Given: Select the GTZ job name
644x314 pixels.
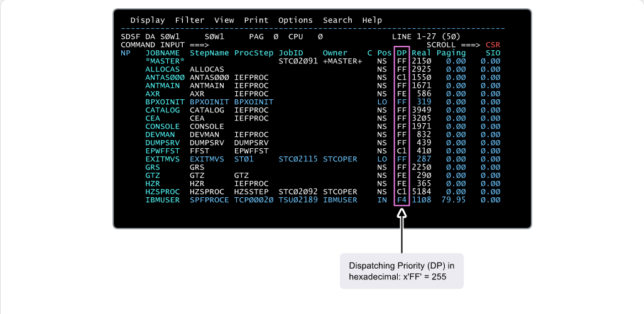Looking at the screenshot, I should pos(153,175).
